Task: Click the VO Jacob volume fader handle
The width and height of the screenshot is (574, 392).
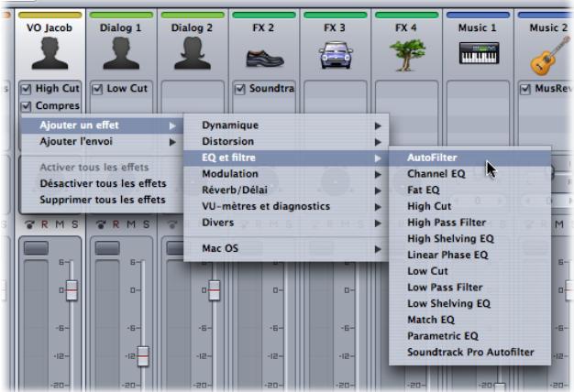Action: tap(72, 290)
